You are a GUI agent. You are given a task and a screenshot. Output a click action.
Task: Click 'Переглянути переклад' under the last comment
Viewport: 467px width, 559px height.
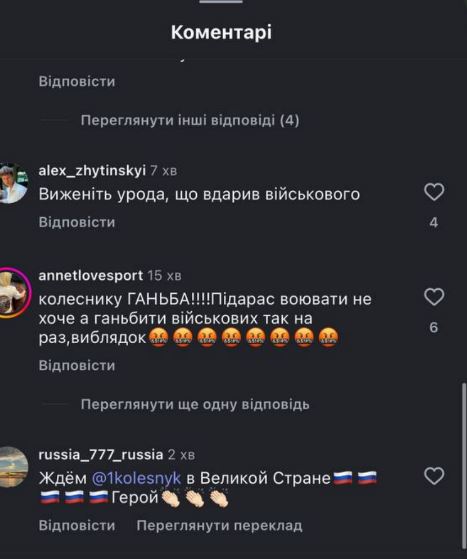220,525
